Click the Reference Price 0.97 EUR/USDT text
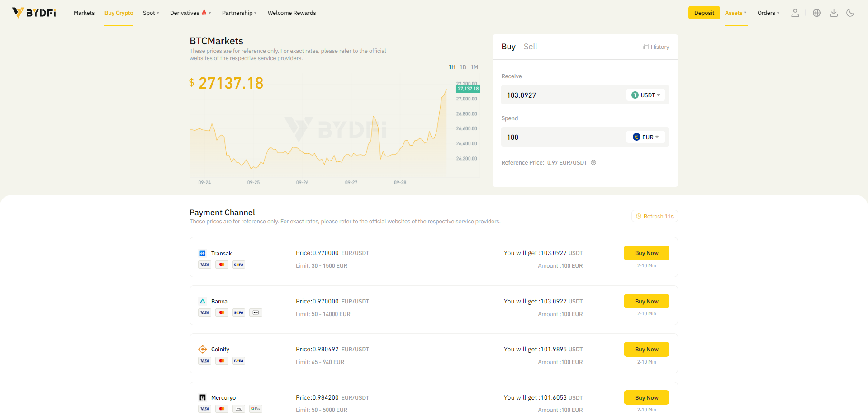Viewport: 868px width, 416px height. coord(544,163)
